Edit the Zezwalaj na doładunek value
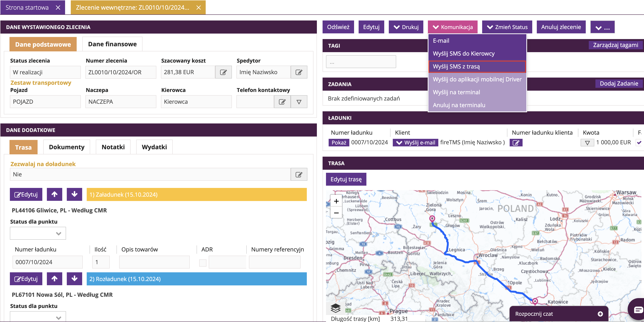Viewport: 644px width, 322px height. pos(299,174)
